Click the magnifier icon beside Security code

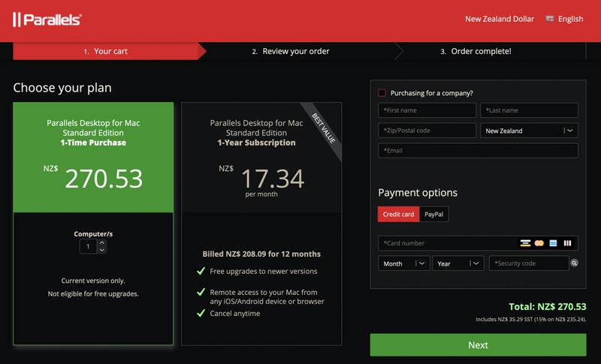(574, 263)
